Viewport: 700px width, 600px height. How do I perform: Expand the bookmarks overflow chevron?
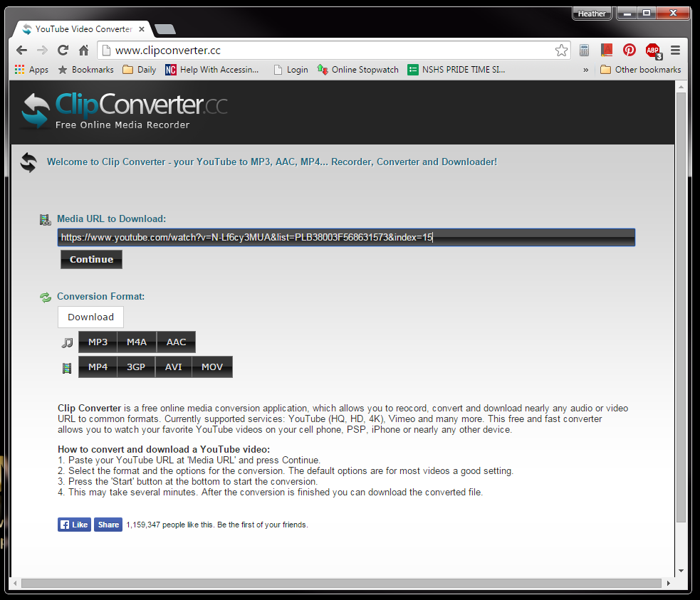click(586, 70)
